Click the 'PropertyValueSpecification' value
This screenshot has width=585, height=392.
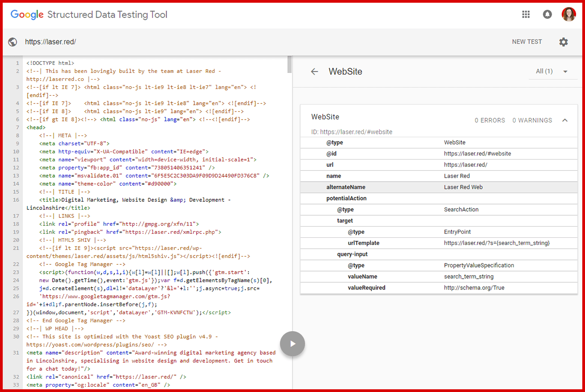[x=479, y=265]
